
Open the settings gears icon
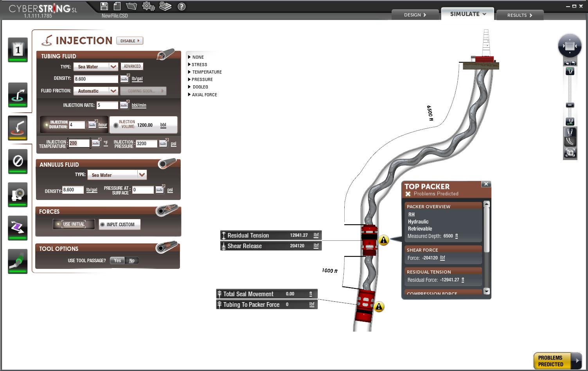[x=148, y=6]
